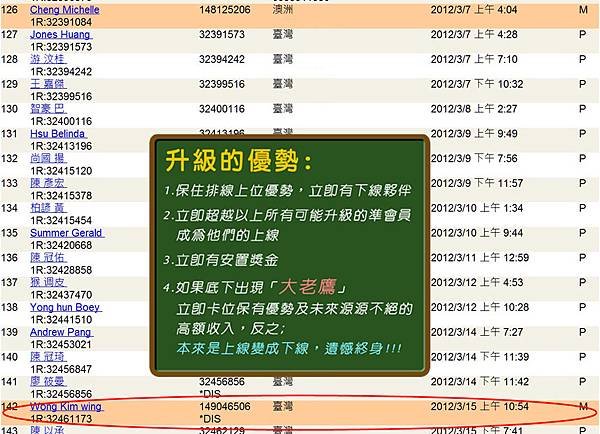Open the name link in row 130

48,109
